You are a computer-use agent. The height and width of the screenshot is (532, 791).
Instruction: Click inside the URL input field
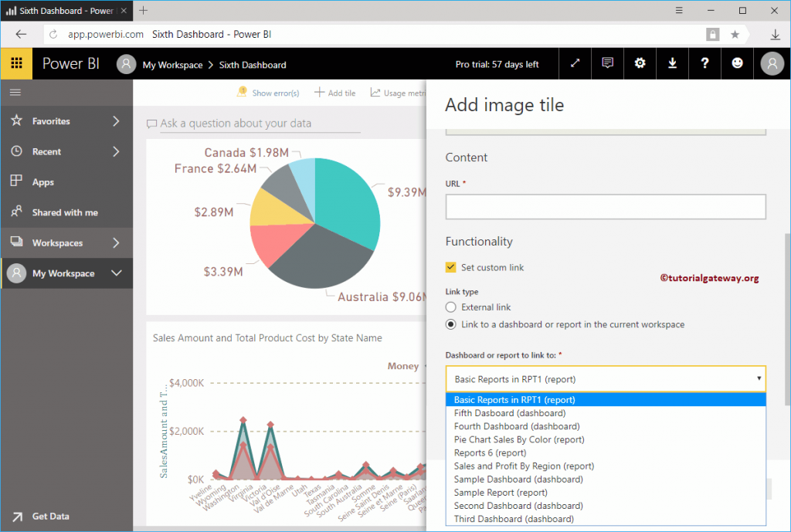605,206
